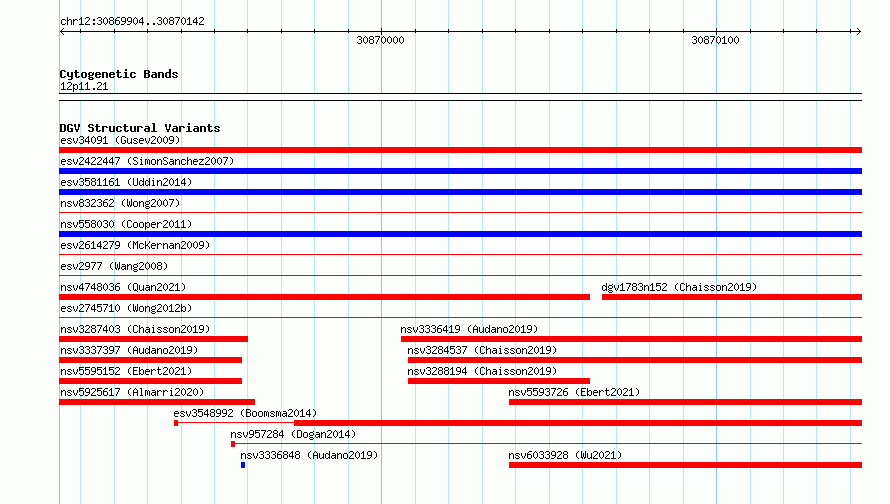Click the red bar under nsv5925617
This screenshot has height=504, width=890.
(157, 402)
